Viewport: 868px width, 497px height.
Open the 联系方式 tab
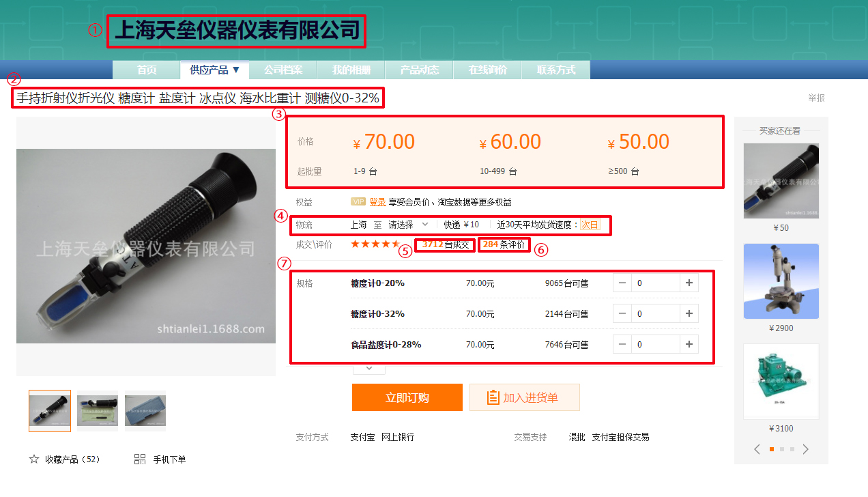pyautogui.click(x=556, y=70)
